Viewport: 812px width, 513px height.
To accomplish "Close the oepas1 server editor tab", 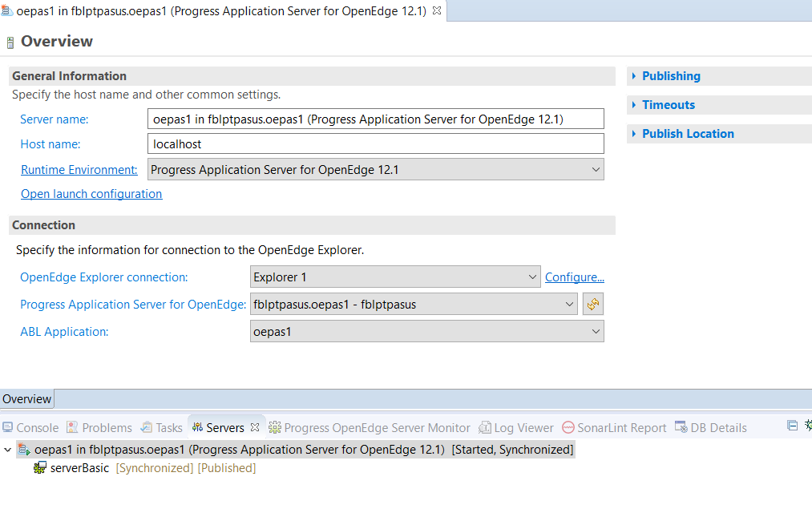I will click(437, 10).
